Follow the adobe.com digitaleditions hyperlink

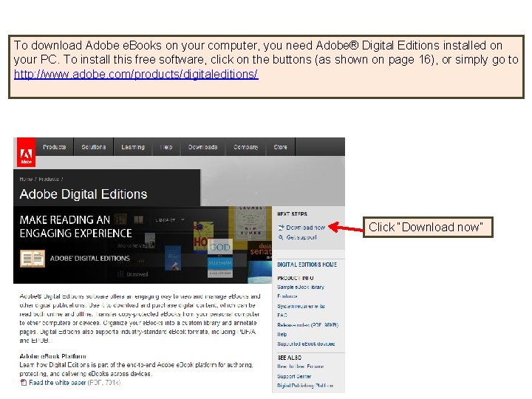coord(136,74)
